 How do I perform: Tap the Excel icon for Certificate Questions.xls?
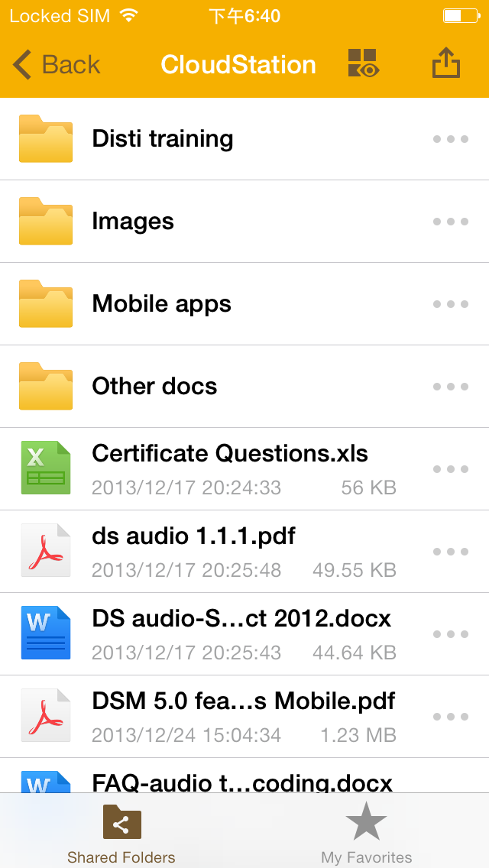click(46, 468)
